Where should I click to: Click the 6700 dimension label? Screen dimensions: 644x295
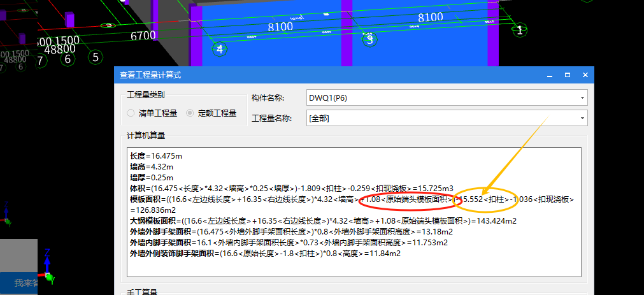(x=143, y=36)
